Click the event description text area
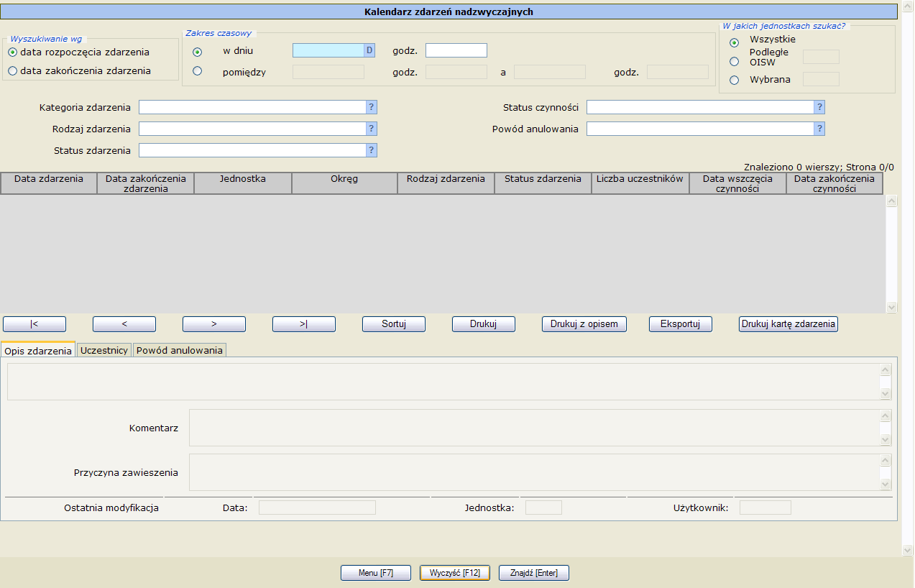 (x=443, y=382)
